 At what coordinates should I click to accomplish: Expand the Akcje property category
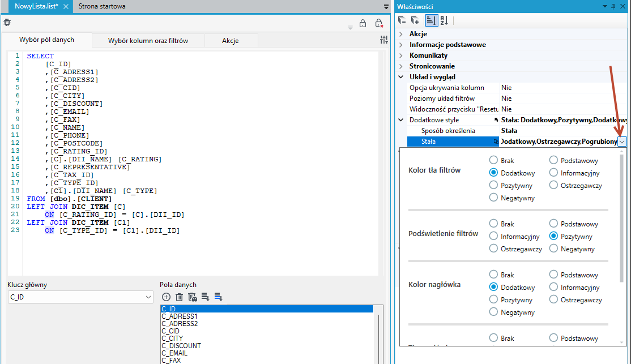[x=401, y=34]
